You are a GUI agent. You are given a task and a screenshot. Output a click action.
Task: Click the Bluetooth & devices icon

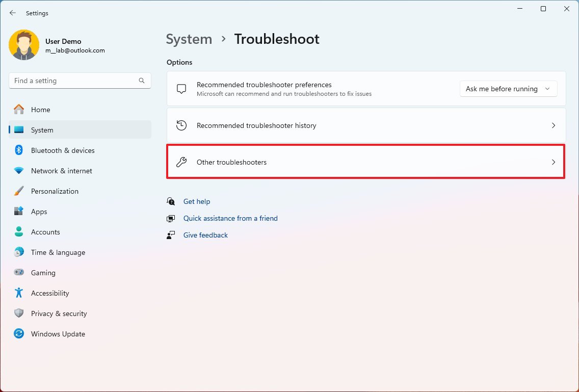[x=19, y=150]
